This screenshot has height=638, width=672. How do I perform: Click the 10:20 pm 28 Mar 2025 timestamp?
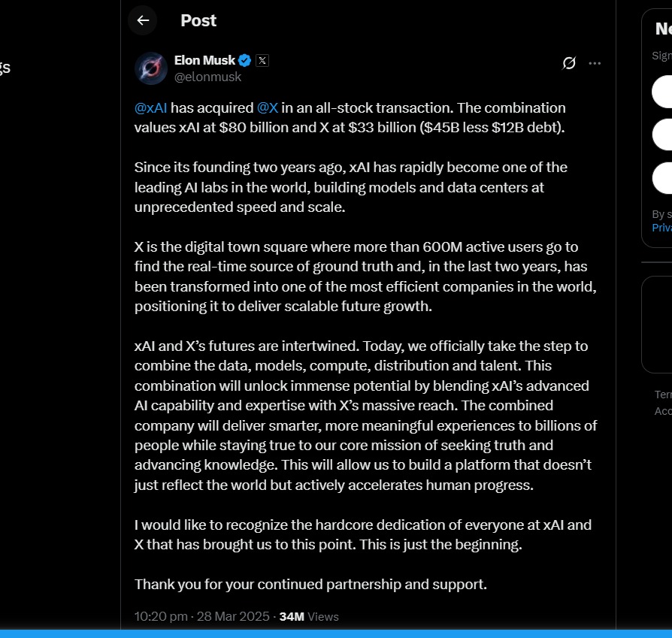tap(201, 616)
